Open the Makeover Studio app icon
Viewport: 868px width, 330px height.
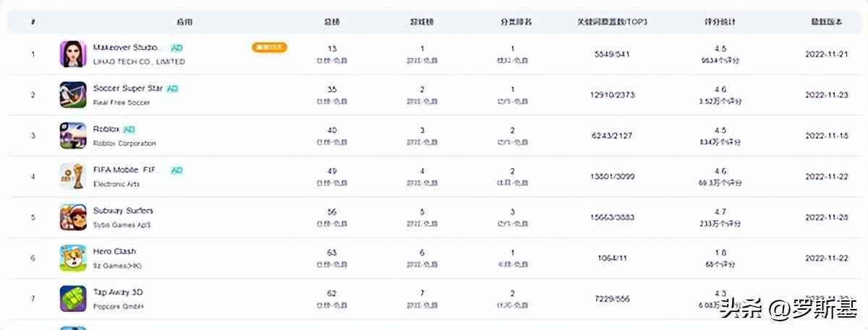[x=73, y=54]
